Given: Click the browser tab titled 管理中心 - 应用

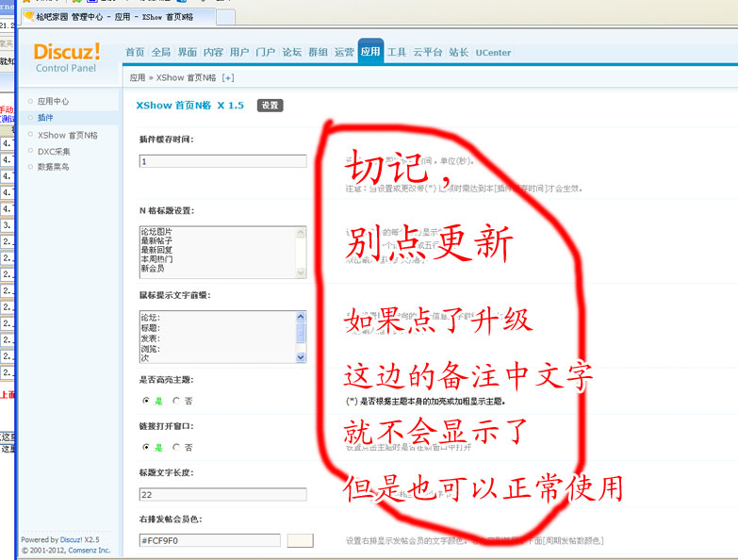Looking at the screenshot, I should 118,17.
